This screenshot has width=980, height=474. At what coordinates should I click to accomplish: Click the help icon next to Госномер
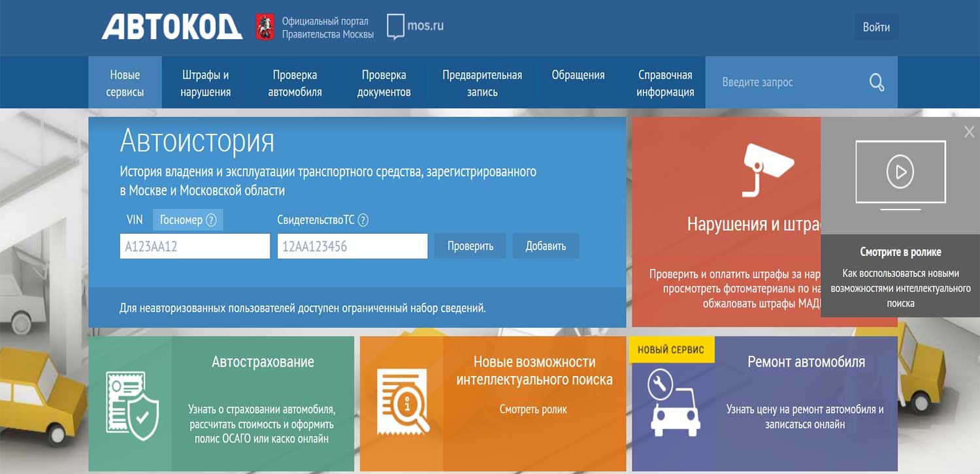point(211,220)
